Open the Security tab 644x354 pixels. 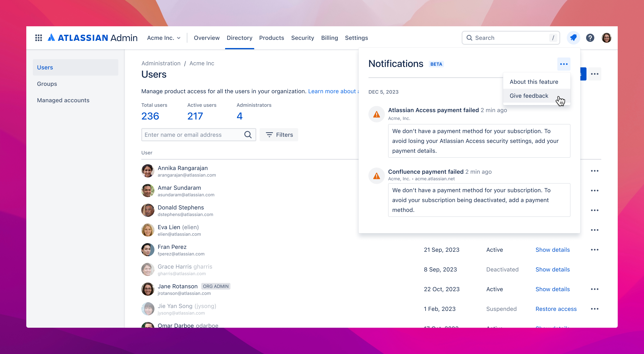(302, 38)
